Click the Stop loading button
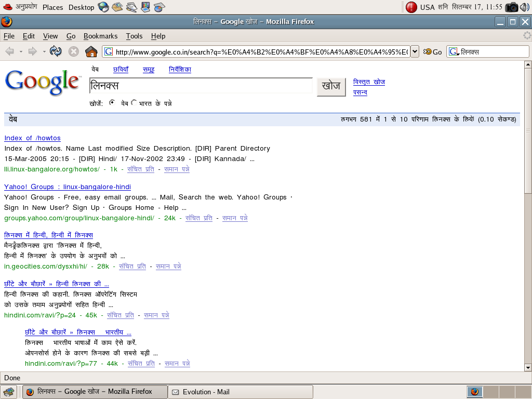532x399 pixels. pos(73,51)
